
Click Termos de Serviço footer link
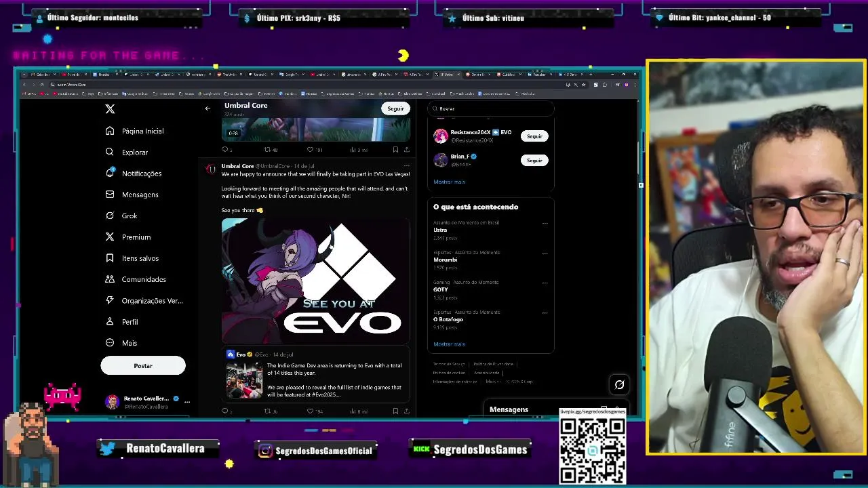click(x=449, y=364)
